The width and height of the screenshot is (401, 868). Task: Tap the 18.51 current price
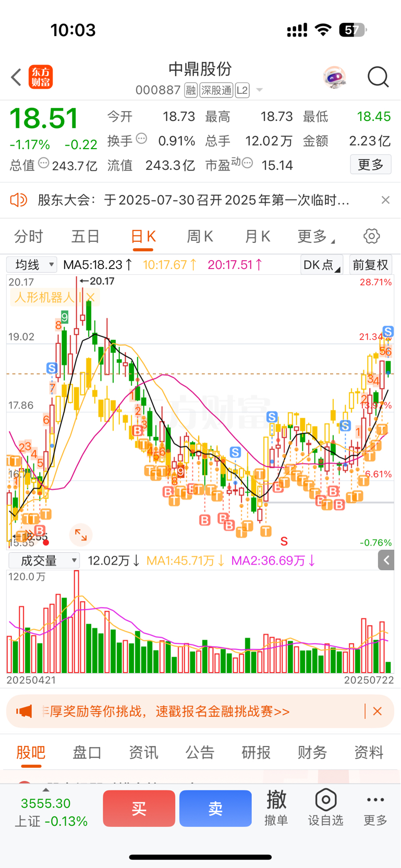[x=44, y=119]
